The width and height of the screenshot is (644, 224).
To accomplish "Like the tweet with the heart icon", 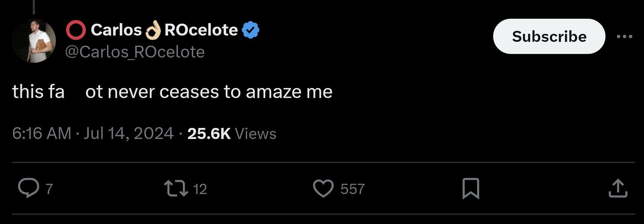I will pos(323,188).
